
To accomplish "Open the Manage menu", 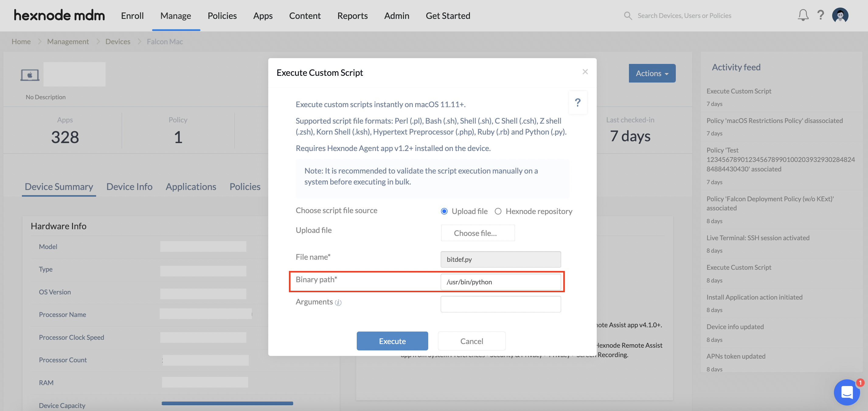I will (175, 16).
